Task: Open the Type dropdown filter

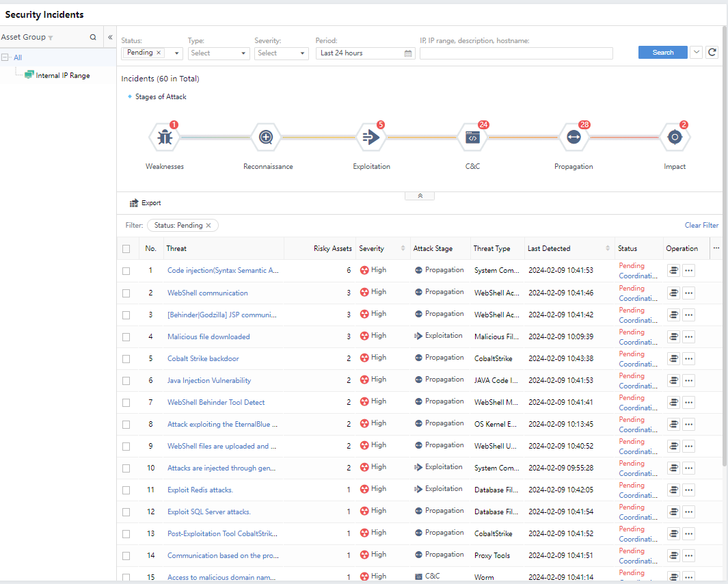Action: [218, 53]
